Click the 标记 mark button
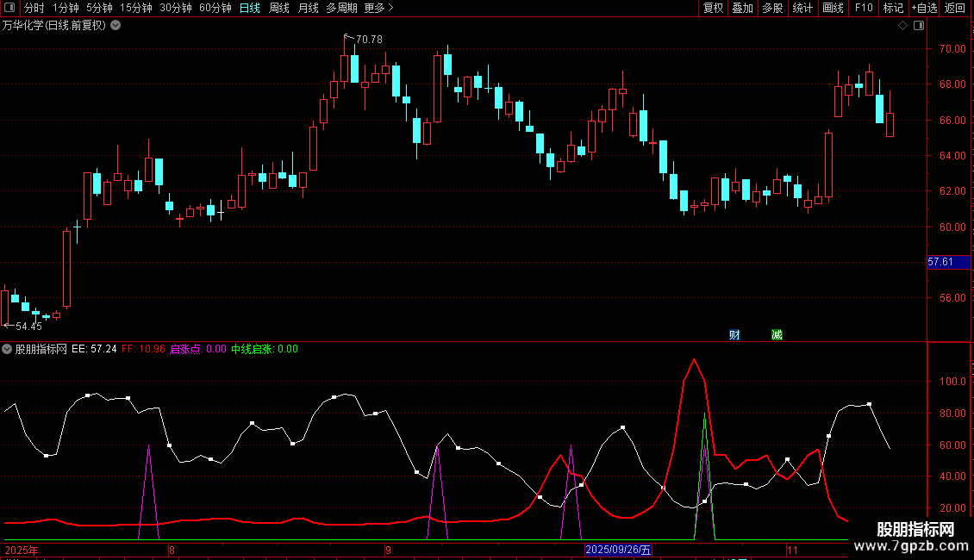Viewport: 974px width, 560px height. point(893,8)
